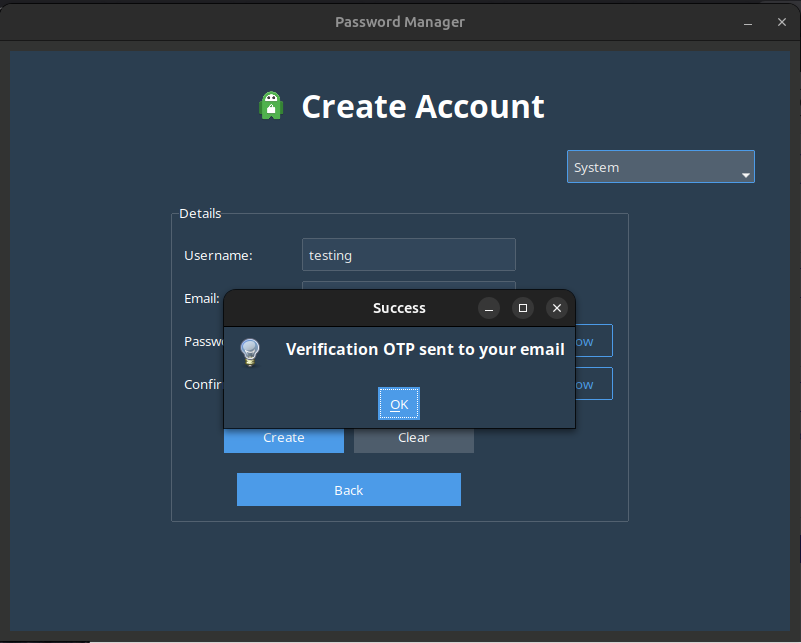Close the Password Manager main window
Viewport: 801px width, 643px height.
click(x=781, y=22)
